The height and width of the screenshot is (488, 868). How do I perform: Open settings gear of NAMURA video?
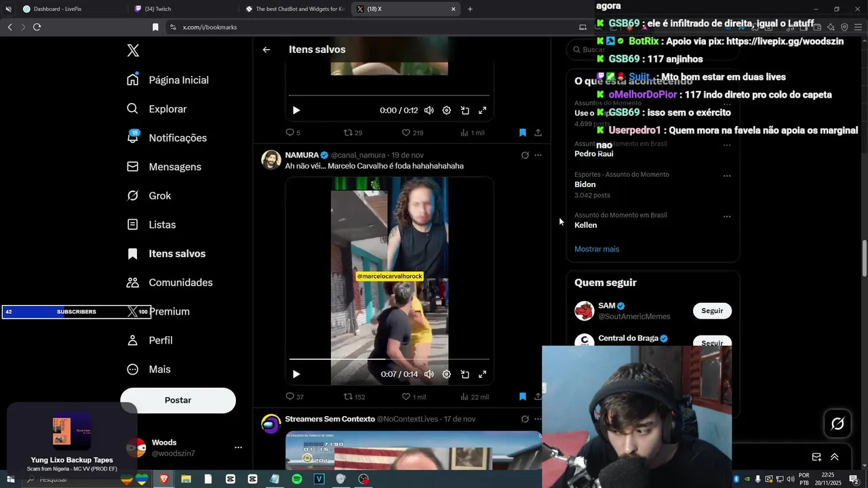pyautogui.click(x=447, y=374)
